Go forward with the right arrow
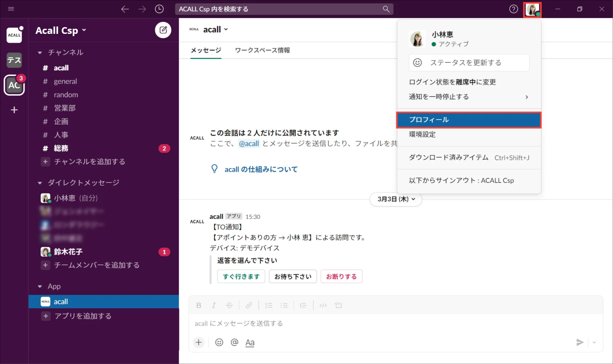Image resolution: width=613 pixels, height=364 pixels. coord(142,9)
